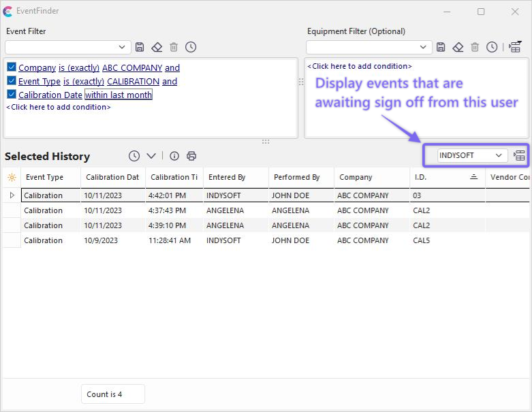
Task: Uncheck the Event Type condition checkbox
Action: (12, 81)
